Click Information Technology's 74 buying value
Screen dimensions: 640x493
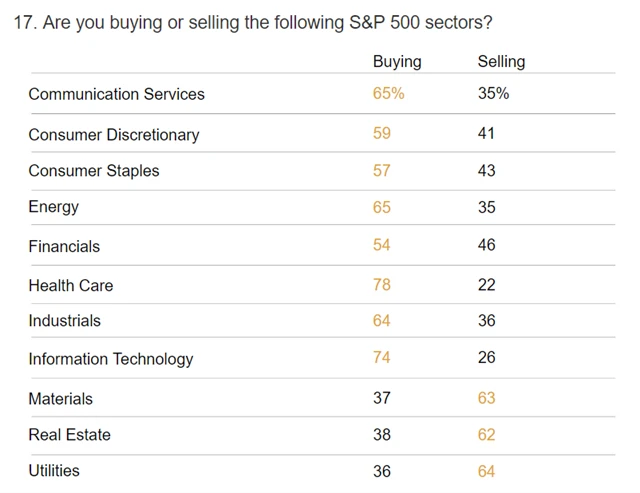[382, 359]
